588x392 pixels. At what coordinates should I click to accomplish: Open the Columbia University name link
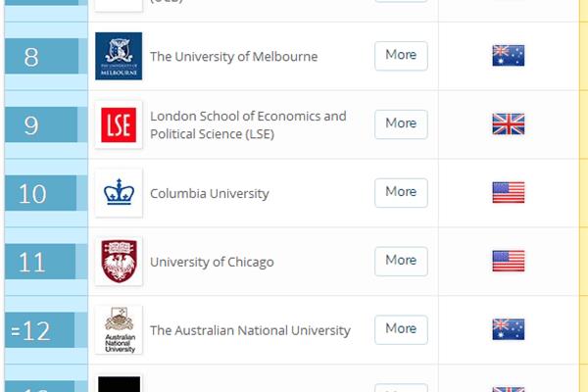coord(210,194)
